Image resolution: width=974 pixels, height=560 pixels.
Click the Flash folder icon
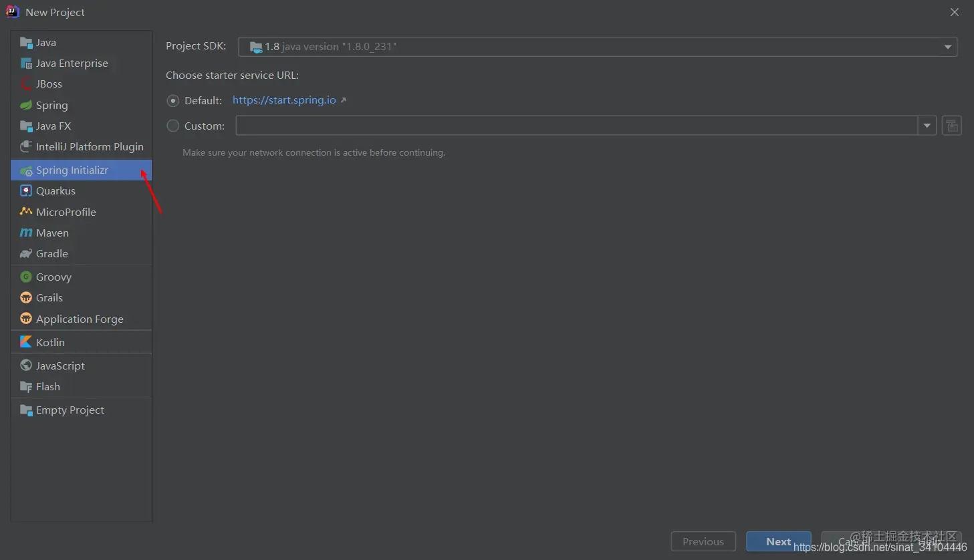coord(26,387)
